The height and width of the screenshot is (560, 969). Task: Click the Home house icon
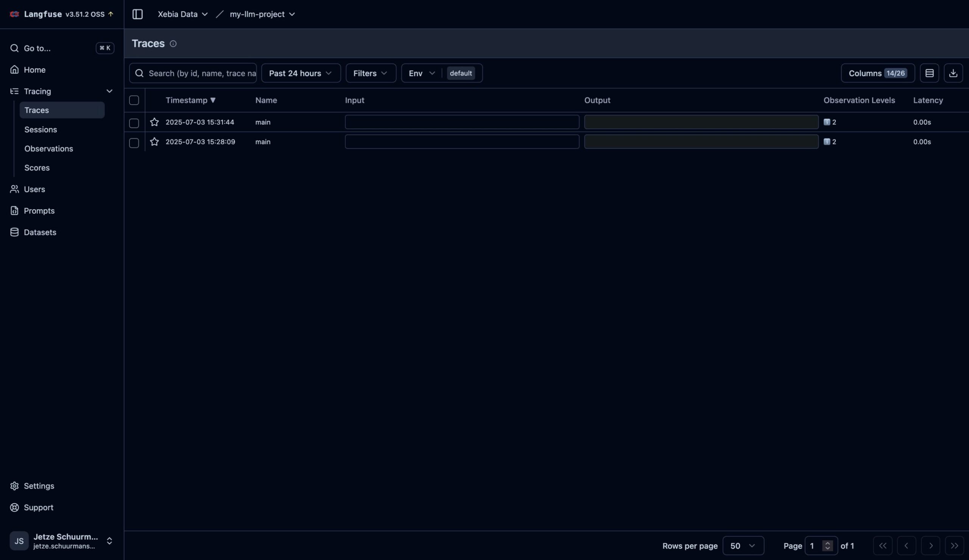click(14, 70)
